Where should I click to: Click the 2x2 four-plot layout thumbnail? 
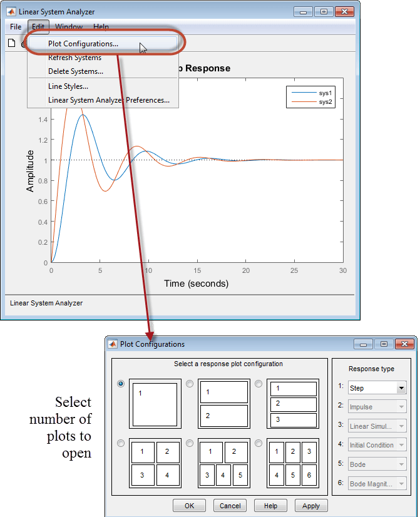tap(155, 463)
